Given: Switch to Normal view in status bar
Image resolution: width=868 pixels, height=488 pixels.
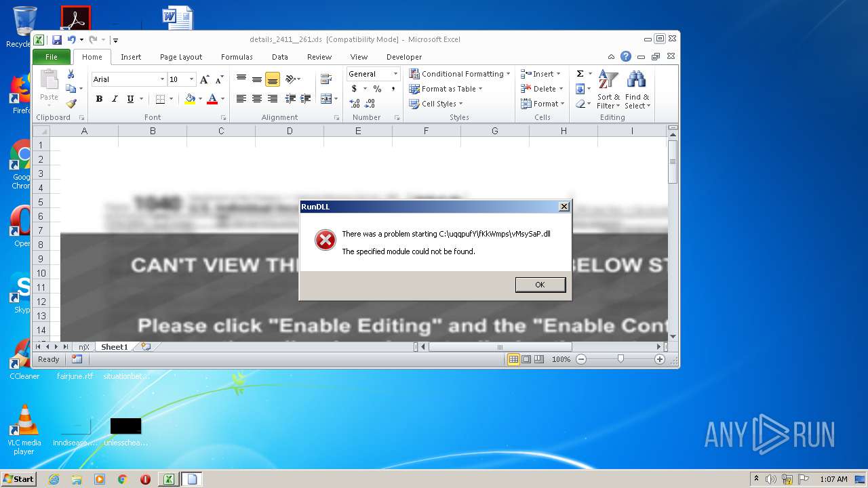Looking at the screenshot, I should 513,359.
